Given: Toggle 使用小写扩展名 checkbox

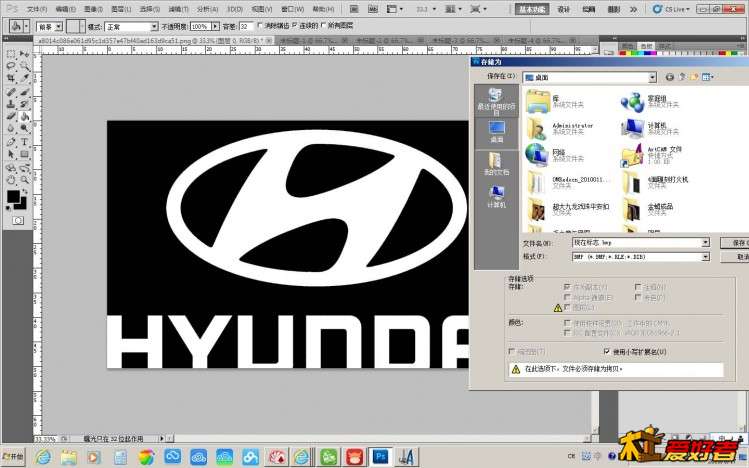Looking at the screenshot, I should [607, 351].
